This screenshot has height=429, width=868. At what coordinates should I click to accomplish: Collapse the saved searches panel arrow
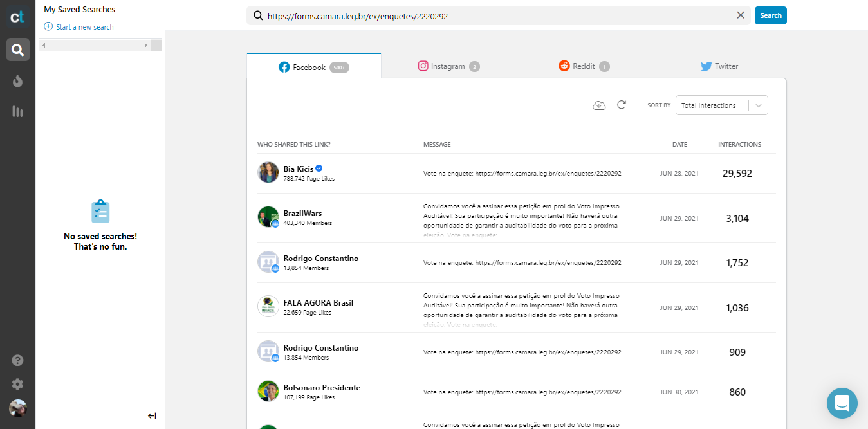[152, 416]
